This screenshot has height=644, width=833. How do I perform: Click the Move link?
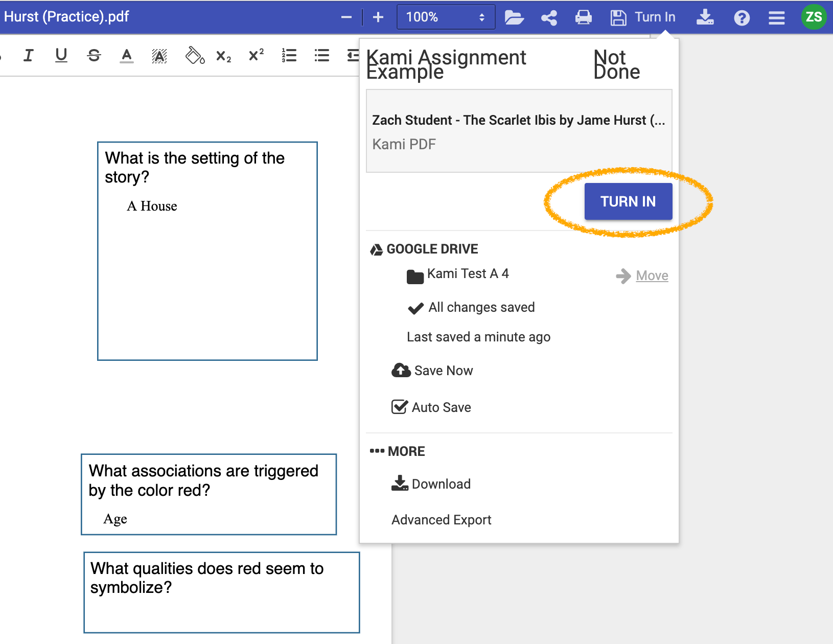pyautogui.click(x=652, y=275)
